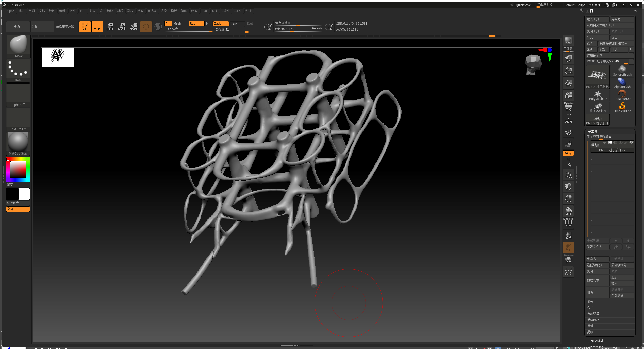The width and height of the screenshot is (644, 349).
Task: Pick the PolyMesh3D star tool
Action: [x=598, y=95]
